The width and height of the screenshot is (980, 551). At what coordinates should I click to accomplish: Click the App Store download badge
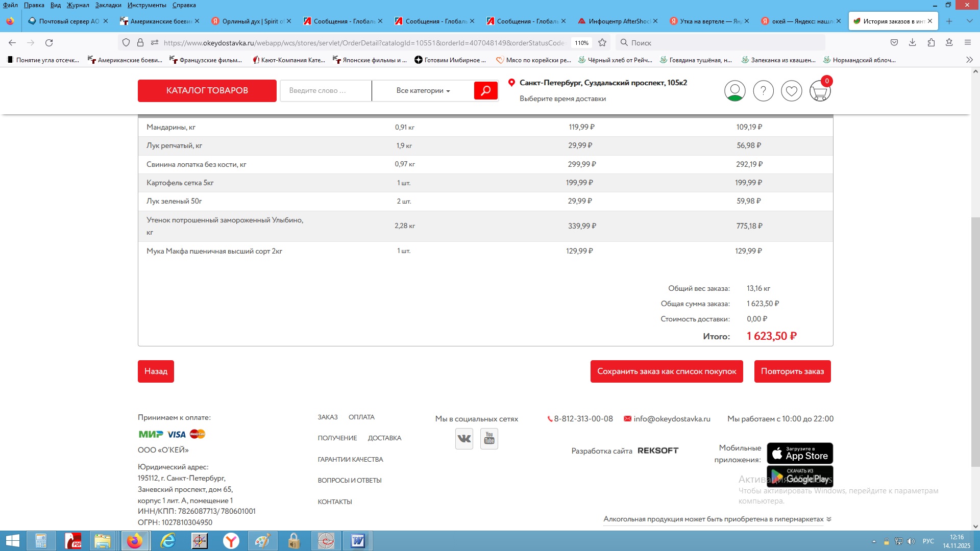click(799, 453)
